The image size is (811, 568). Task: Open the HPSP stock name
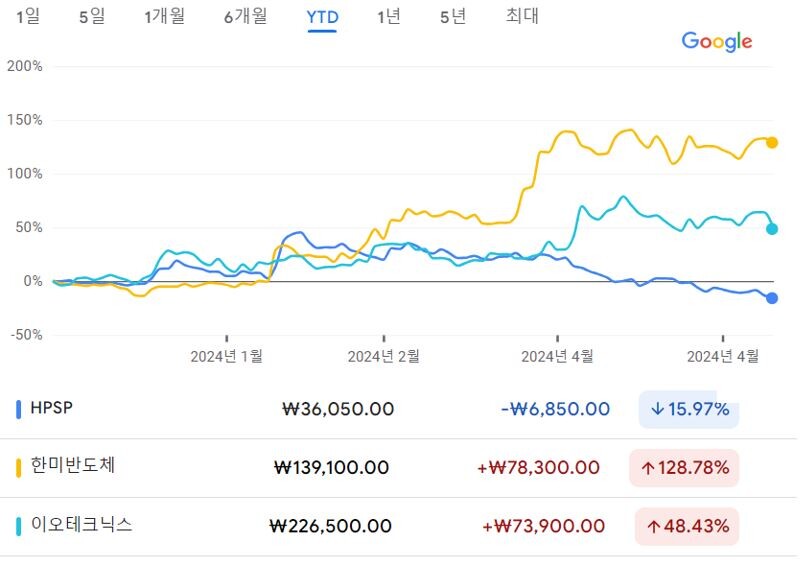[52, 408]
